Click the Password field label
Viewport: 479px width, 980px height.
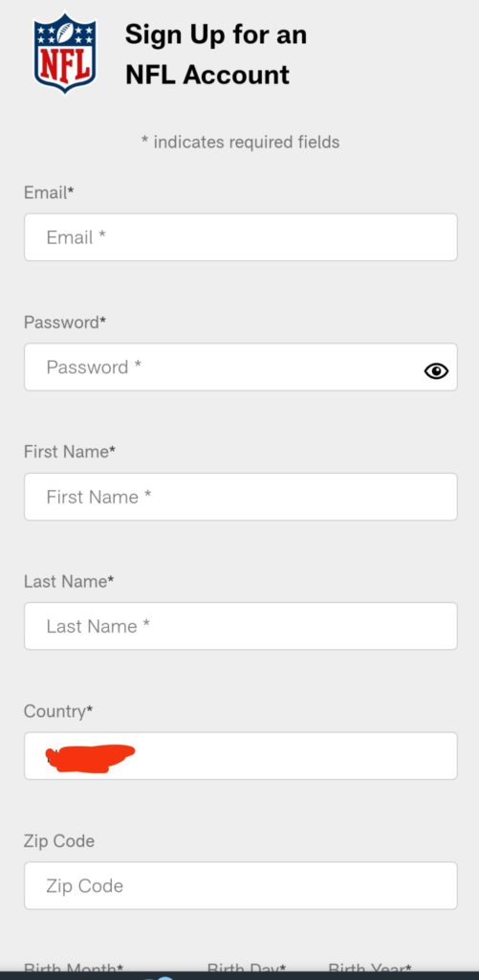65,323
